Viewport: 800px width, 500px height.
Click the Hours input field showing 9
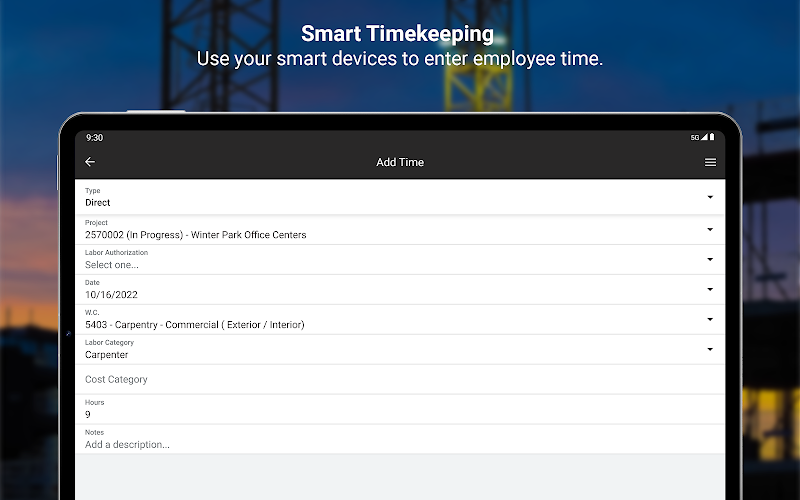click(400, 409)
